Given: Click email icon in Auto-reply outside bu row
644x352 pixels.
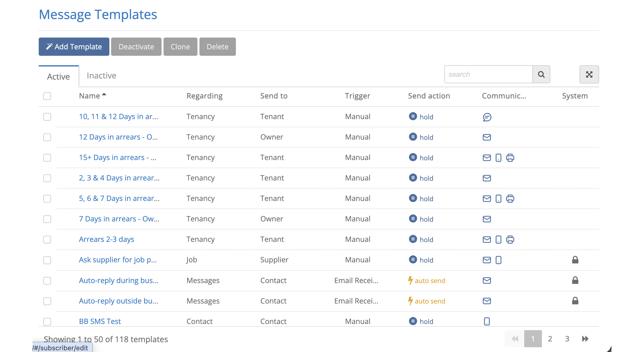Looking at the screenshot, I should [487, 301].
